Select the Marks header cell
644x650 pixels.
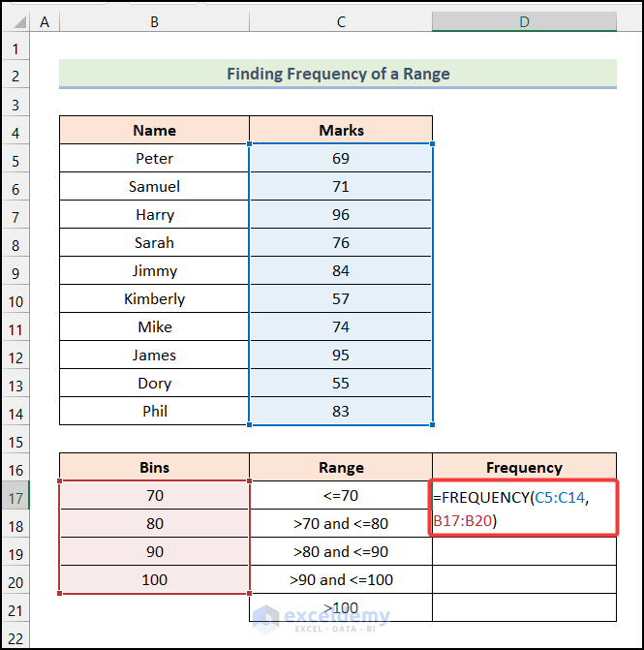coord(341,130)
